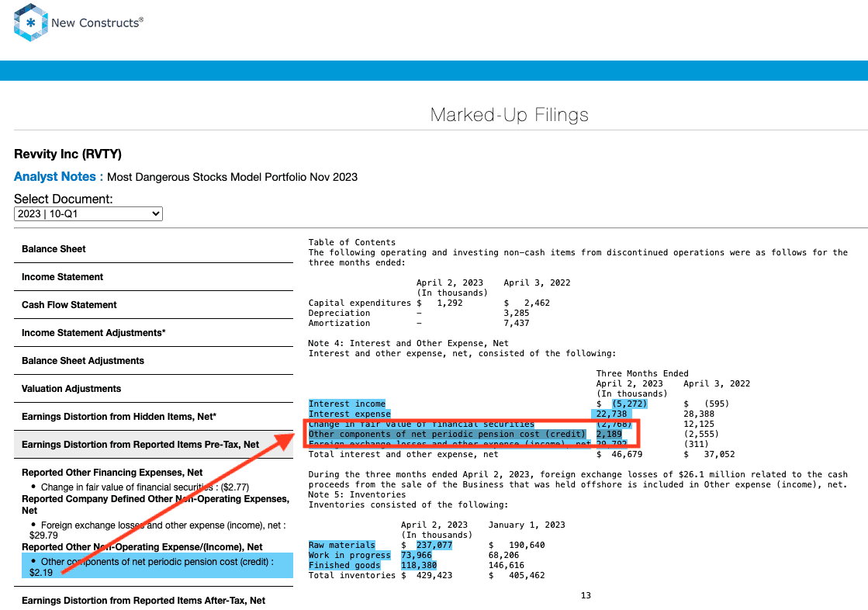Click Capital expenditures 1,292 value

[x=449, y=303]
